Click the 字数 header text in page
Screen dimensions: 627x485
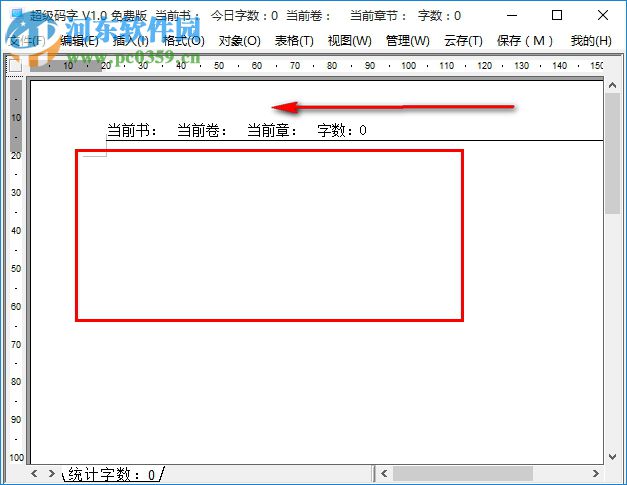click(x=341, y=130)
